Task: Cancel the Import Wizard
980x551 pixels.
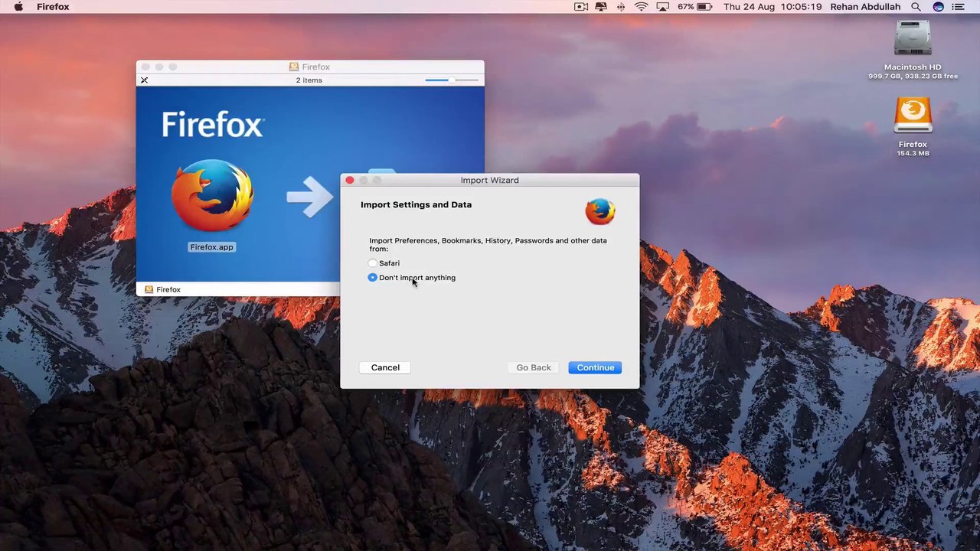Action: click(x=385, y=367)
